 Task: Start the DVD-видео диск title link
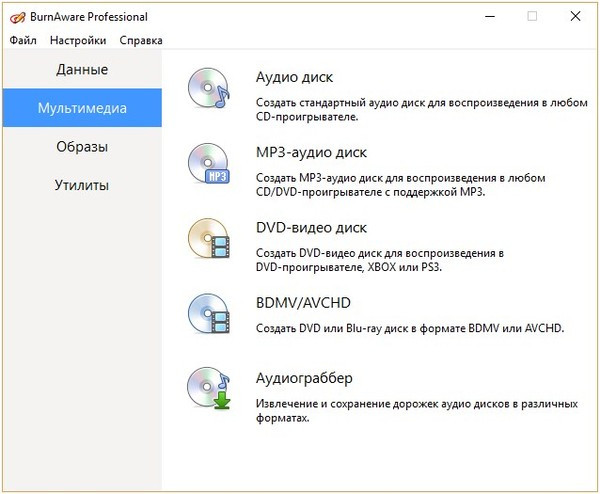[x=312, y=228]
